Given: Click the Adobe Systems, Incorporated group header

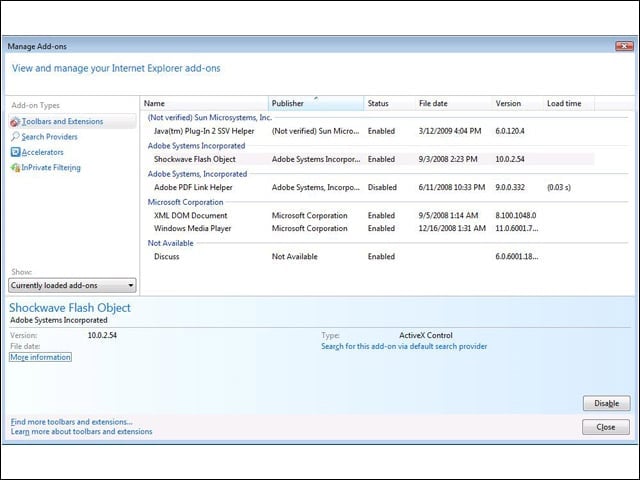Looking at the screenshot, I should (x=197, y=174).
